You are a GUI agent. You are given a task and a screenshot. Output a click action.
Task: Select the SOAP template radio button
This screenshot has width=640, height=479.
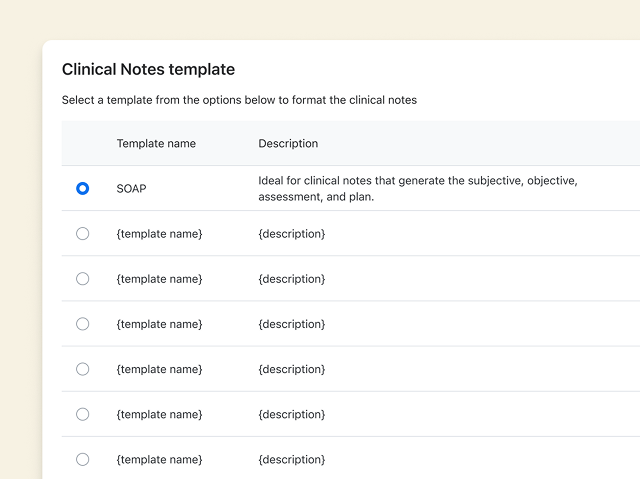(x=82, y=188)
